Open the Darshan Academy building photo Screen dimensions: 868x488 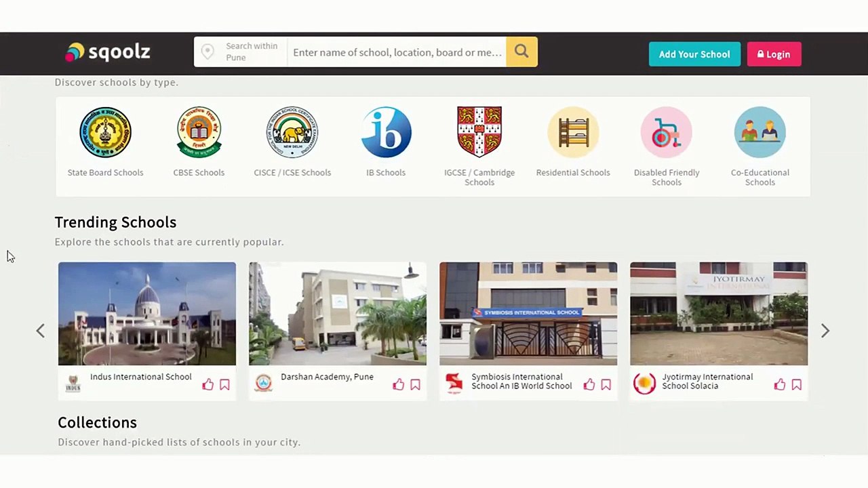[338, 314]
